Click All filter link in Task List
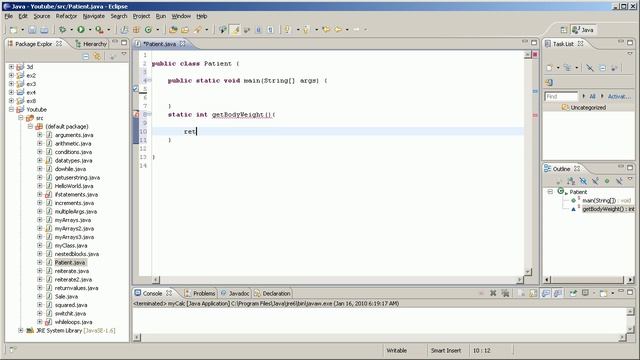640x360 pixels. 592,96
